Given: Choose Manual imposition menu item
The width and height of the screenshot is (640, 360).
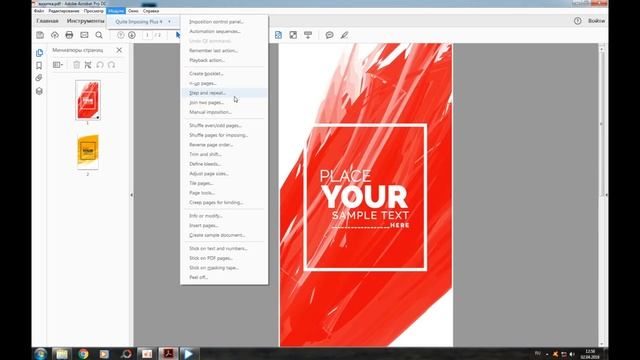Looking at the screenshot, I should tap(224, 112).
